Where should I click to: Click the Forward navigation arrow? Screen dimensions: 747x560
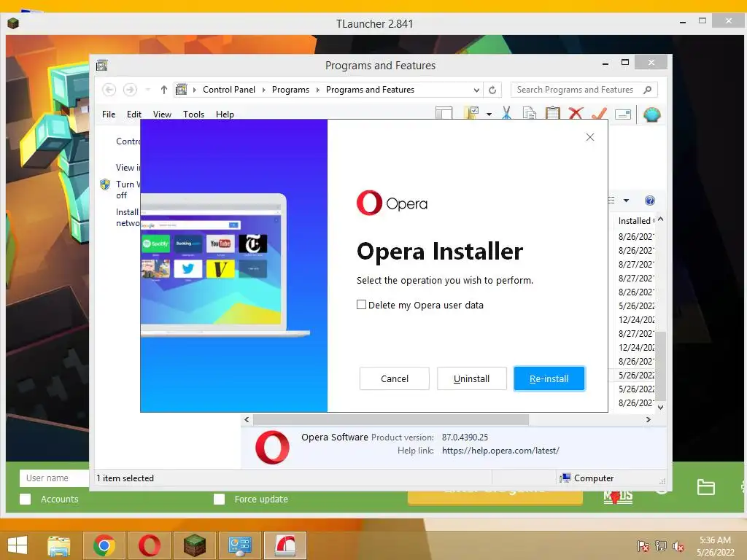pos(130,90)
